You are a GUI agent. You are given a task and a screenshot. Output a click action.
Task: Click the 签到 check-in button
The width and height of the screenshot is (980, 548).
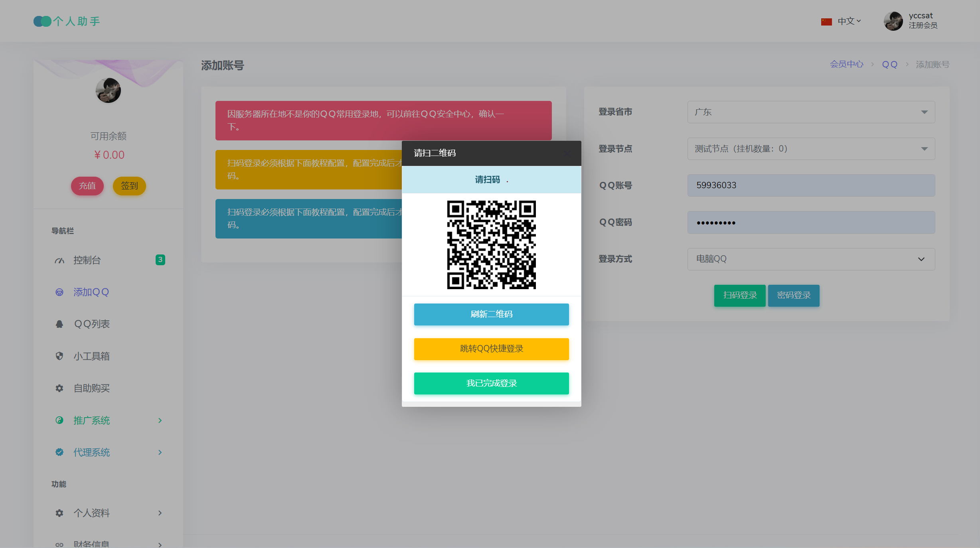[x=129, y=186]
